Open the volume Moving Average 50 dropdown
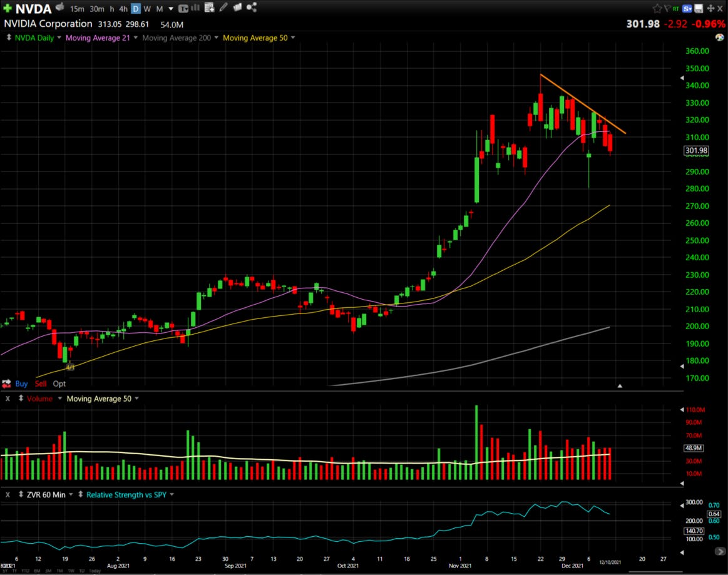This screenshot has height=575, width=728. coord(136,399)
